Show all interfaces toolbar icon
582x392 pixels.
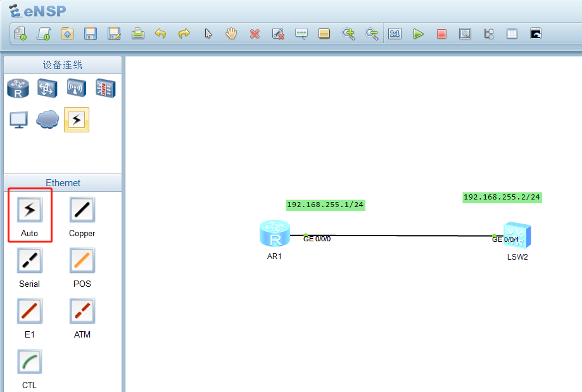coord(489,34)
